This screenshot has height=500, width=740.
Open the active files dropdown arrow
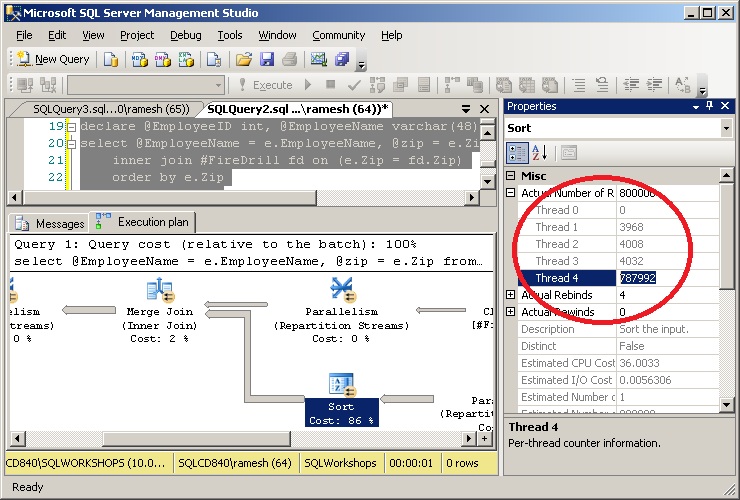(466, 109)
